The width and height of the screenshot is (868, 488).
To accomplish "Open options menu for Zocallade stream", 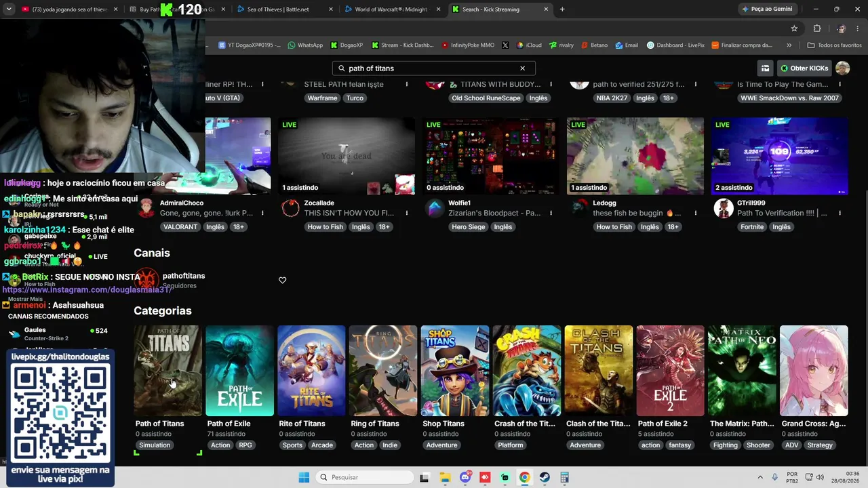I will [407, 213].
